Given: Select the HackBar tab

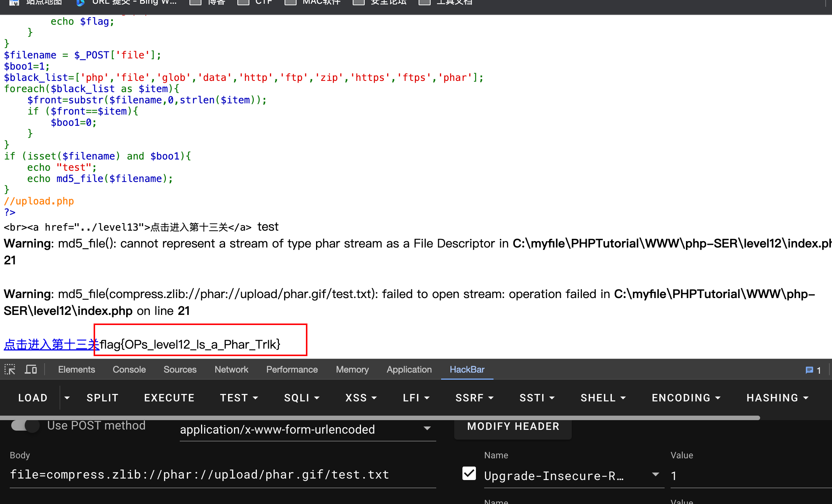Looking at the screenshot, I should [467, 370].
